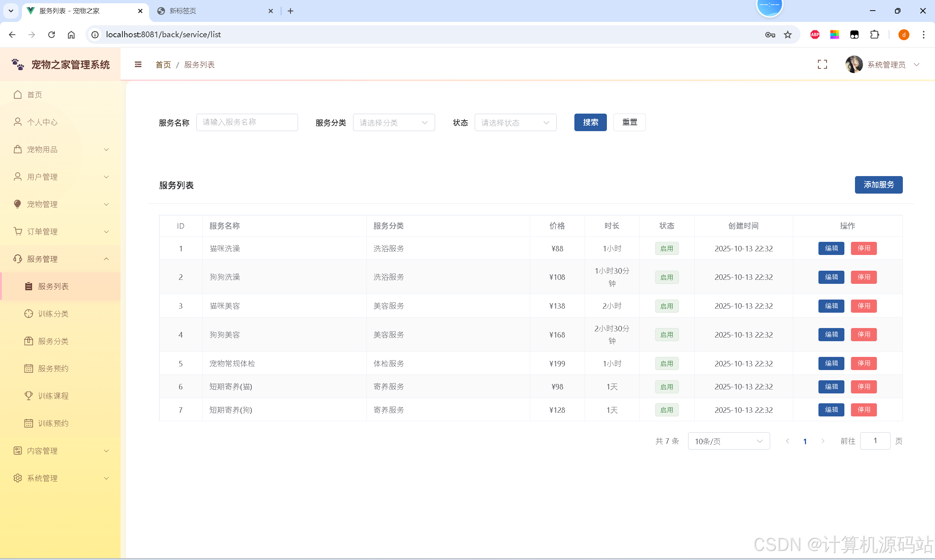
Task: Open a new browser tab
Action: (290, 11)
